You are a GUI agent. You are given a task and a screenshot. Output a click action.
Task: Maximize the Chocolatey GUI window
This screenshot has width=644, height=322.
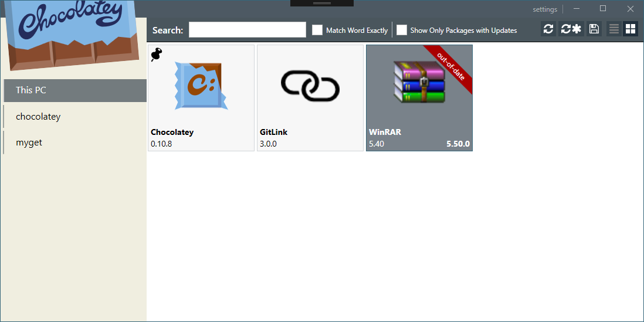click(603, 9)
